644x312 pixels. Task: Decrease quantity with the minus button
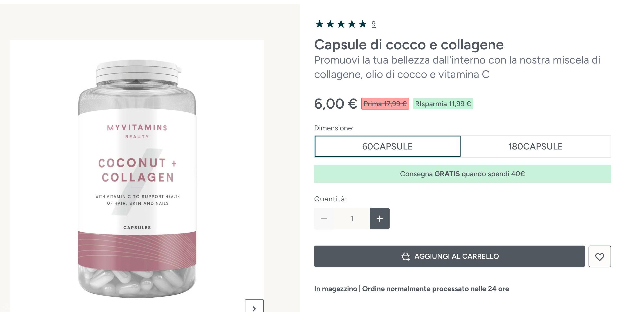(x=324, y=218)
